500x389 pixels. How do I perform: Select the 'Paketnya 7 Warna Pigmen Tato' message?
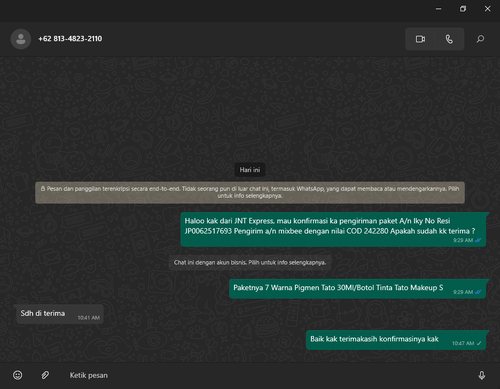point(357,289)
